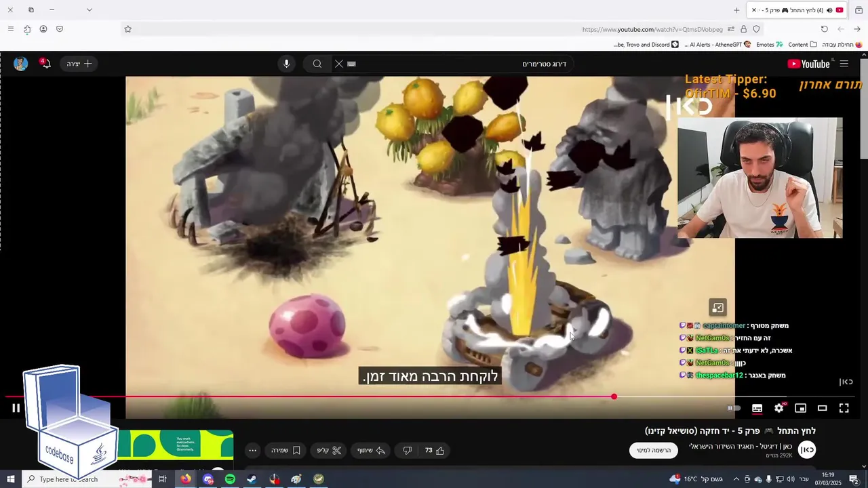The width and height of the screenshot is (868, 488).
Task: Select the YouTube browser tab
Action: [x=797, y=10]
